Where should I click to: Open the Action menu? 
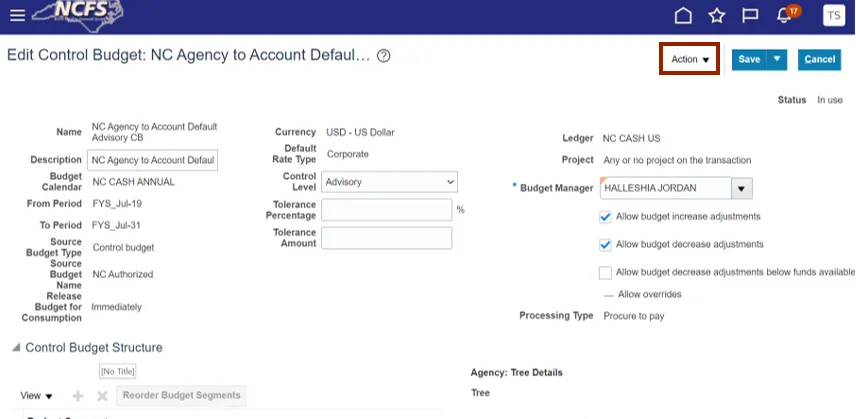click(690, 60)
